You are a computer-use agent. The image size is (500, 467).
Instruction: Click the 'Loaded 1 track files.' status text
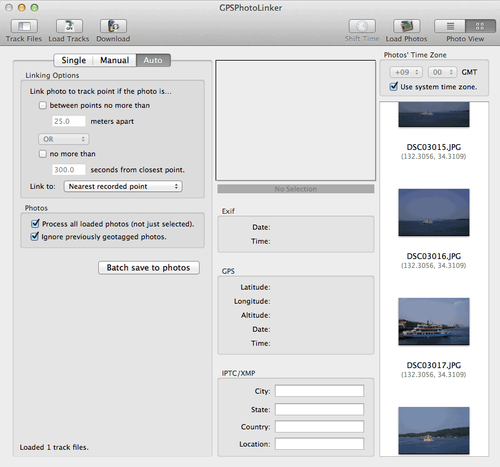(x=54, y=447)
